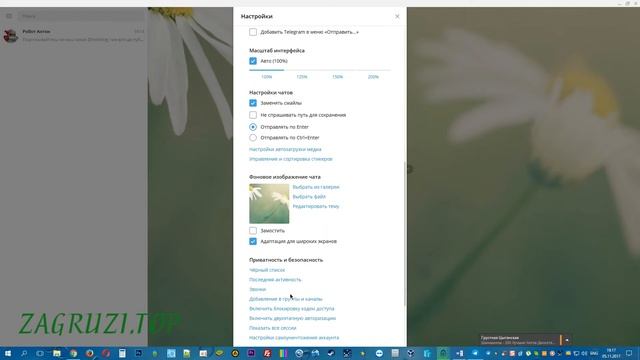The width and height of the screenshot is (640, 360).
Task: Open the taskbar clock and date
Action: [611, 353]
